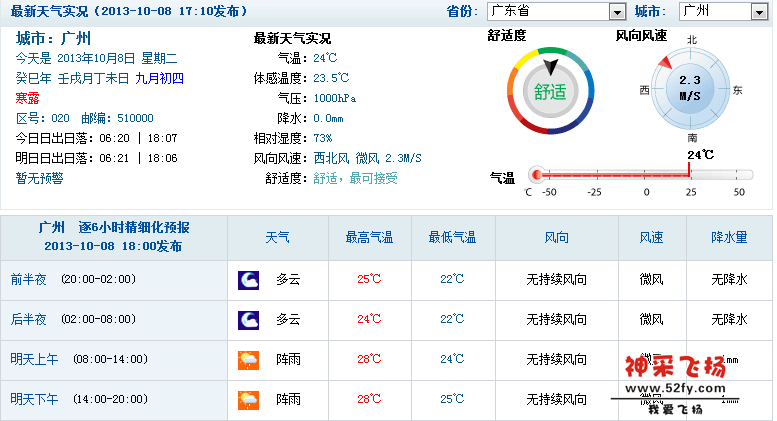Screen dimensions: 777x421
Task: Click today's sunrise sunset times 06:20 | 18:07
Action: click(x=138, y=138)
